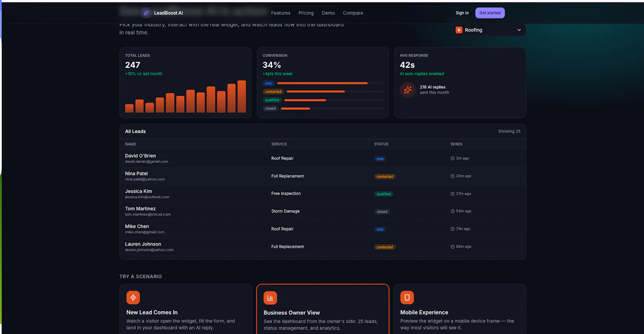
Task: Click the 'contacted' conversion progress bar
Action: [x=335, y=92]
